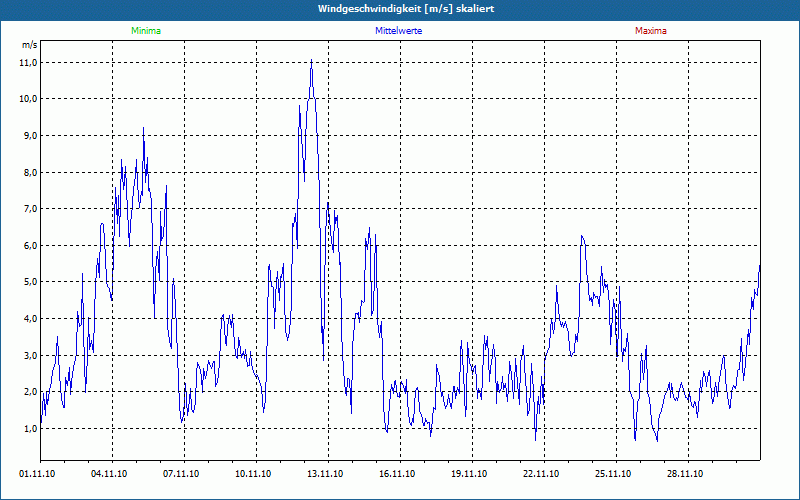Click the 16.11.10 date label
Screen dimensions: 800x500
397,474
